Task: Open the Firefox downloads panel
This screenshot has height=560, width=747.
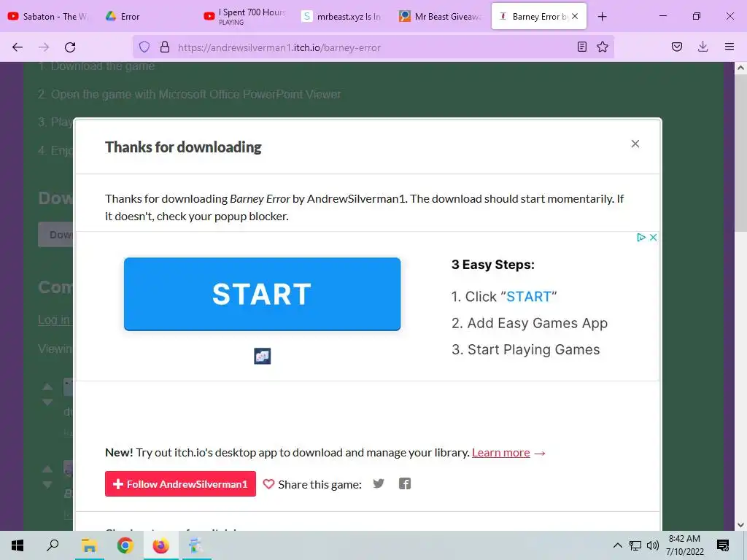Action: 703,47
